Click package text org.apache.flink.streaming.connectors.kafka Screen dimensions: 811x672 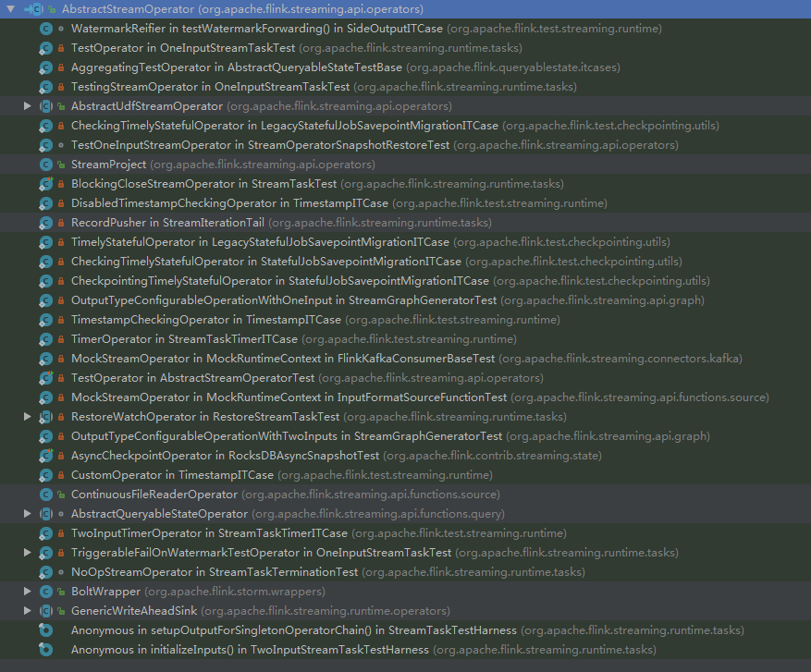[x=621, y=359]
